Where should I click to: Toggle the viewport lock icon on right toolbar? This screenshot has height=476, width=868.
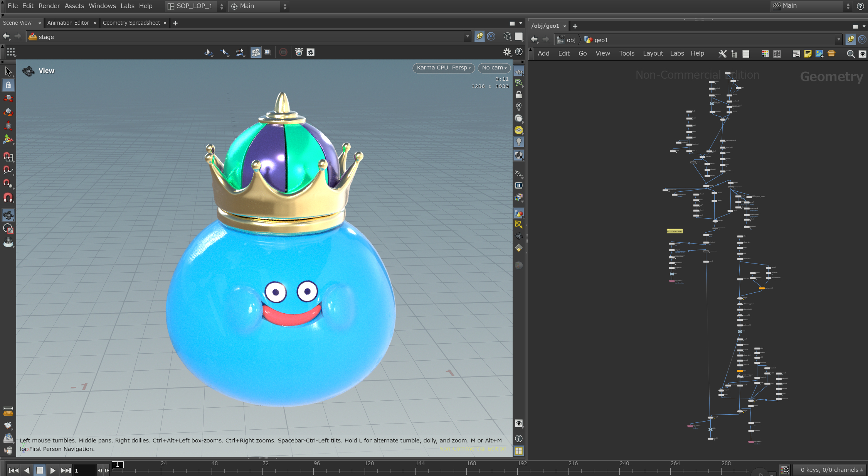click(x=519, y=95)
